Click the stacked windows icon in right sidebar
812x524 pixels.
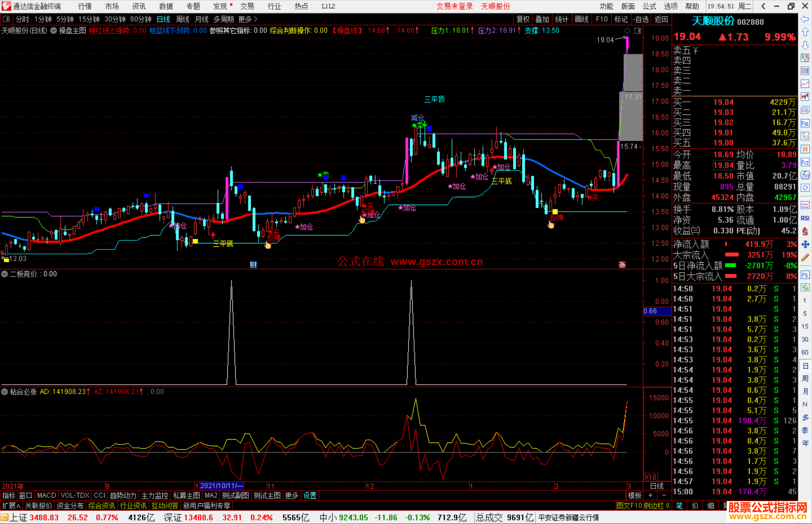(x=805, y=110)
